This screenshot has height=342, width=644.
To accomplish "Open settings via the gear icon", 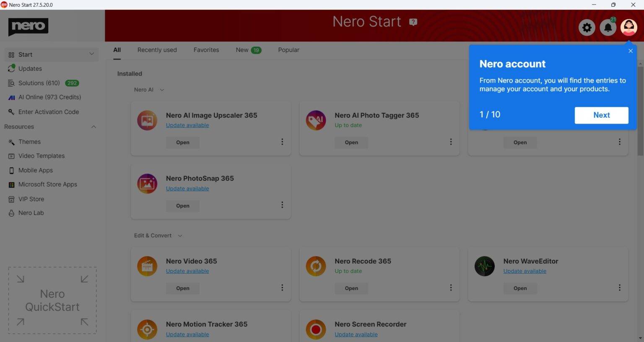I will coord(587,27).
